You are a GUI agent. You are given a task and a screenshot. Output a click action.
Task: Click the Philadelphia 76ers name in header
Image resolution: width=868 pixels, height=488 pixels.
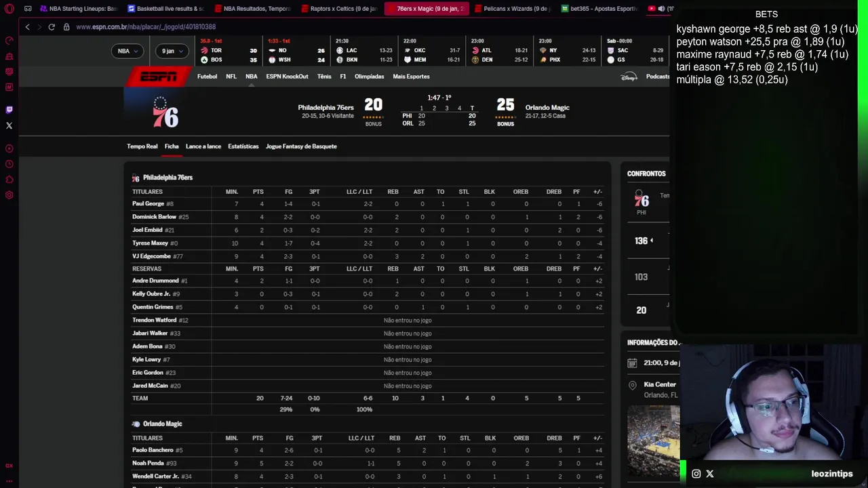(x=325, y=108)
